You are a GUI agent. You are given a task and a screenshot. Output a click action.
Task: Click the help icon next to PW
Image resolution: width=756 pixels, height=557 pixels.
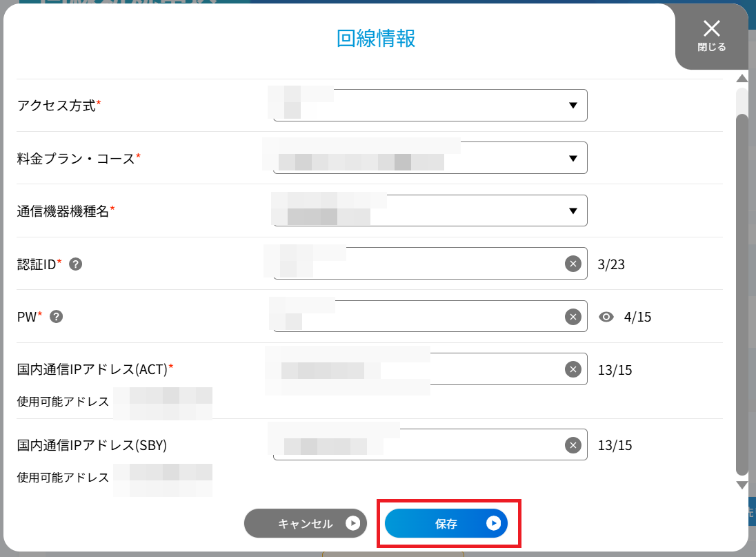[57, 317]
